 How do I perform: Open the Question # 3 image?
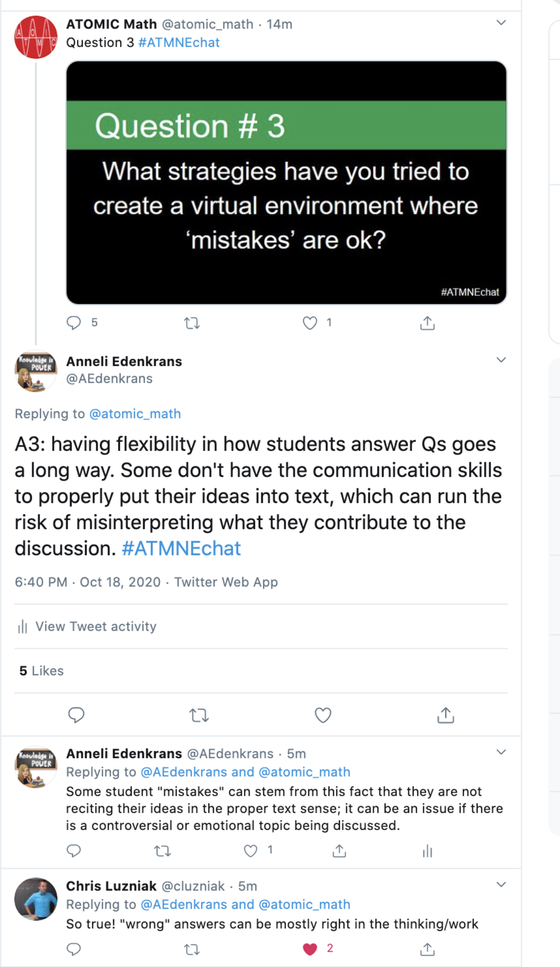[x=286, y=182]
